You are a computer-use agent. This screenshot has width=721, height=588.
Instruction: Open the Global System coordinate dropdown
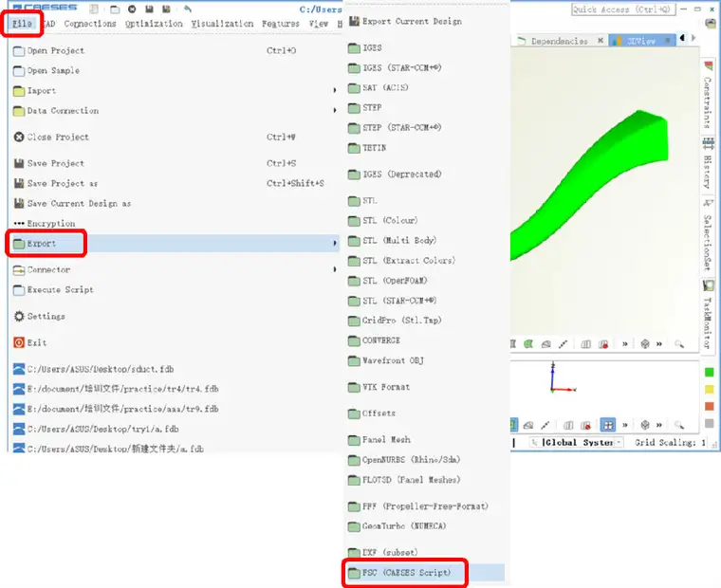click(578, 443)
